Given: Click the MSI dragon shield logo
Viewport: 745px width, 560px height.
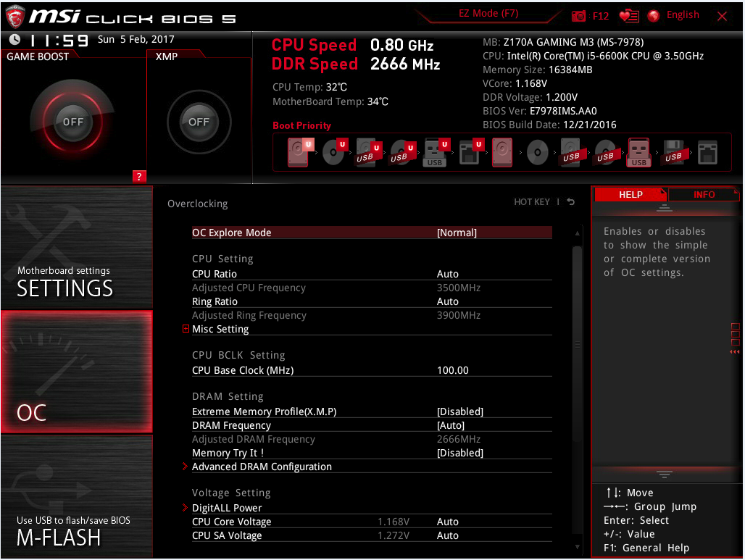Looking at the screenshot, I should 14,17.
